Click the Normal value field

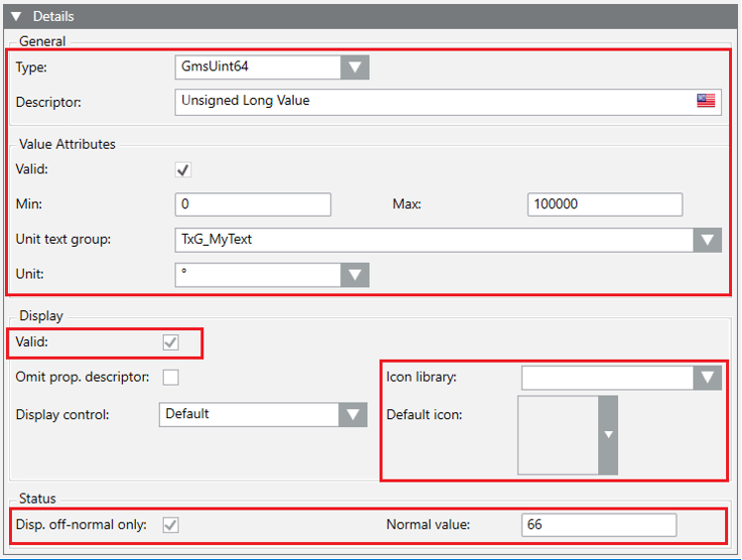pyautogui.click(x=597, y=524)
